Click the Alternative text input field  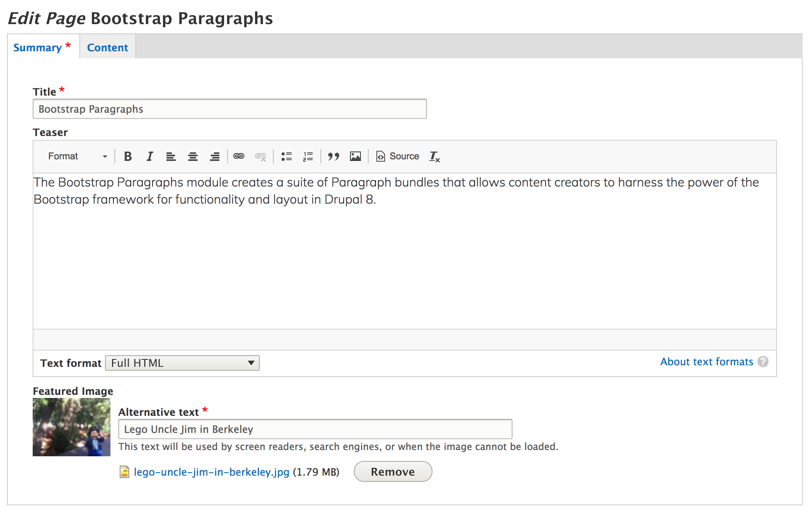point(315,429)
